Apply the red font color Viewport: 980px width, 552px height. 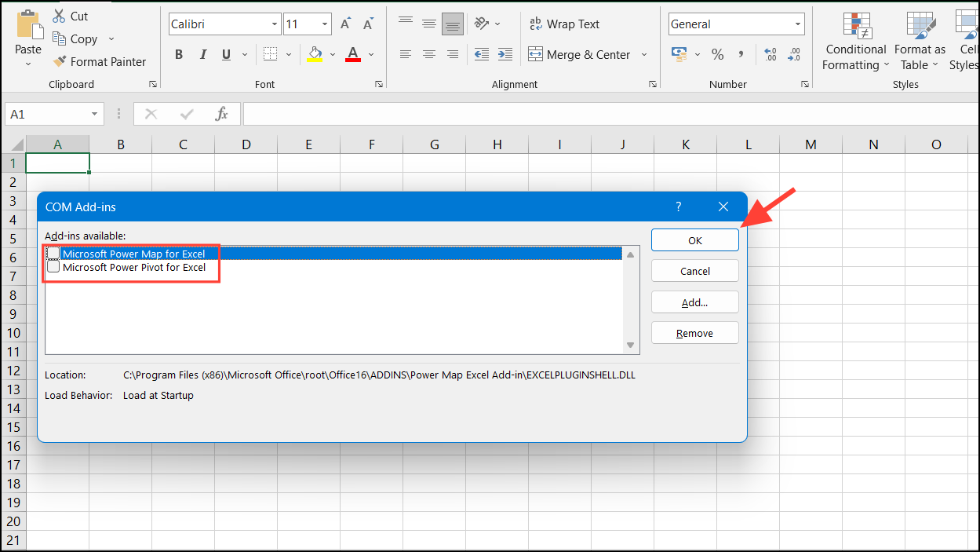[x=353, y=54]
